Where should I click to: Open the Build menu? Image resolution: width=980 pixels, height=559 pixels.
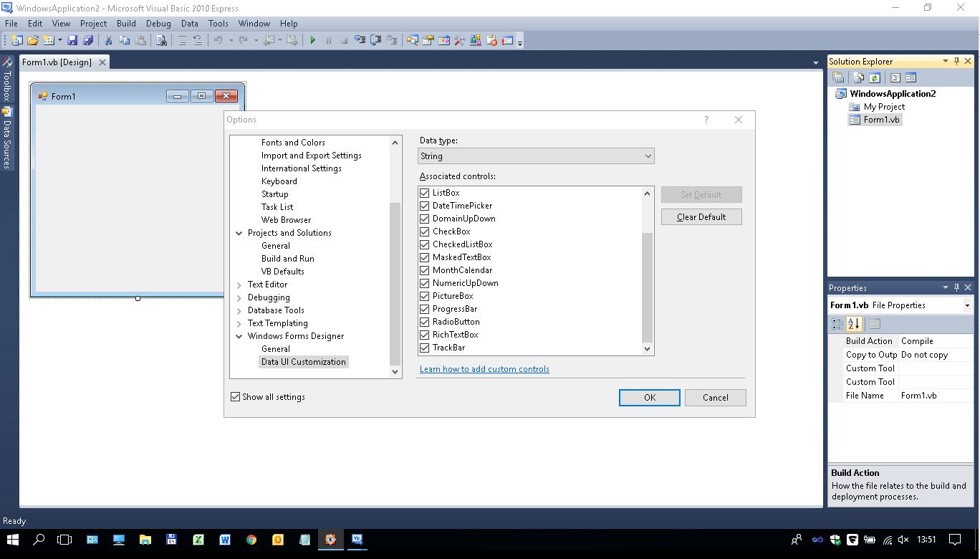click(126, 24)
